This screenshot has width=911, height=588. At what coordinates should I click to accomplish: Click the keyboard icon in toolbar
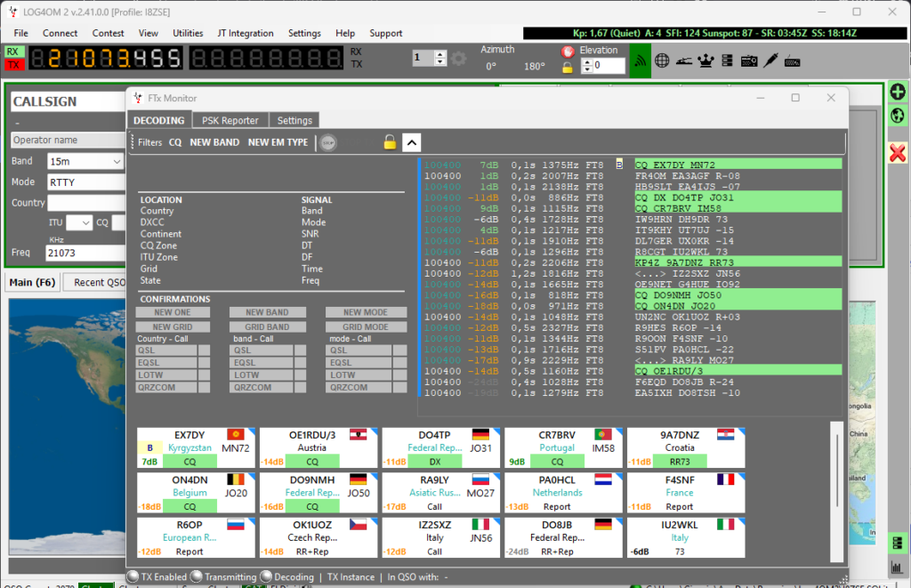793,61
